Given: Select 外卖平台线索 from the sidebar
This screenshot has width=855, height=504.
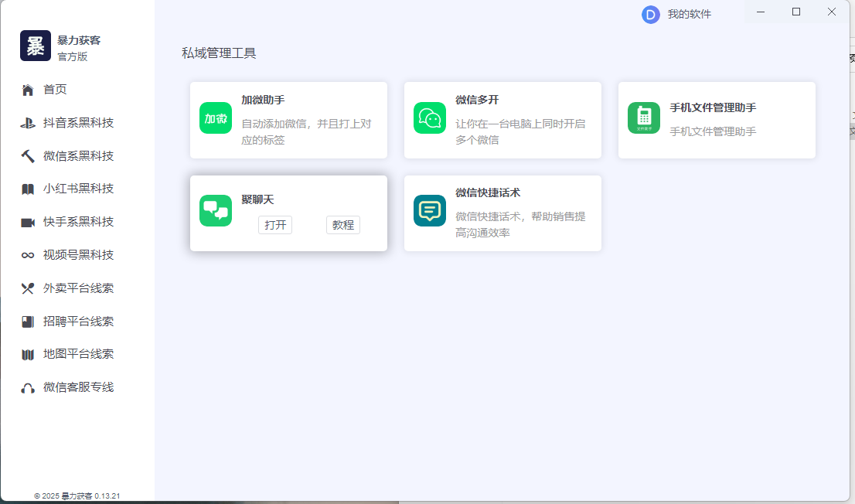Looking at the screenshot, I should tap(78, 288).
